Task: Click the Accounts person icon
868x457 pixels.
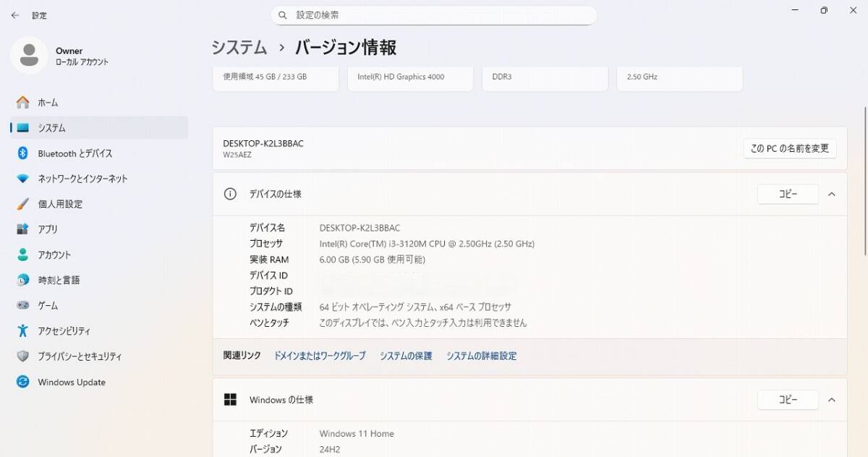Action: click(x=23, y=255)
